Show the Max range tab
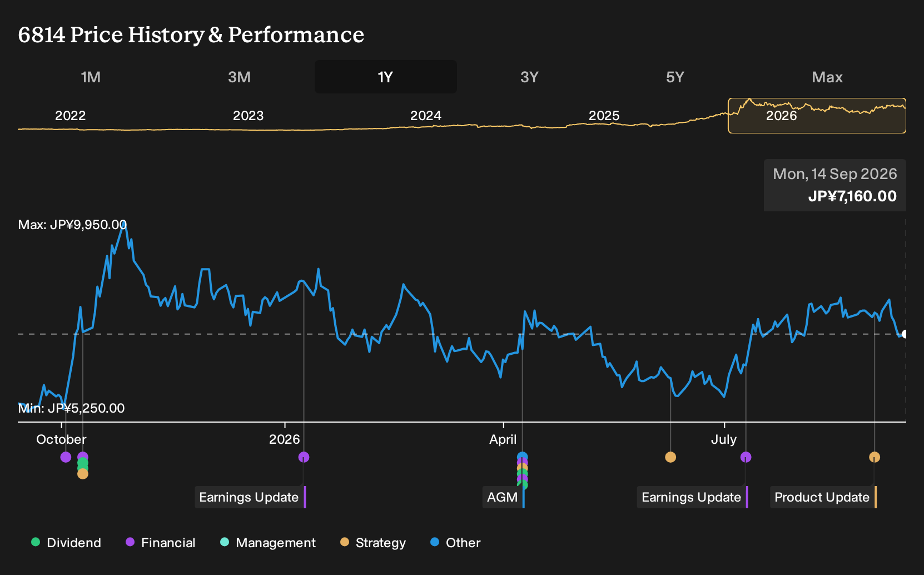 (827, 77)
